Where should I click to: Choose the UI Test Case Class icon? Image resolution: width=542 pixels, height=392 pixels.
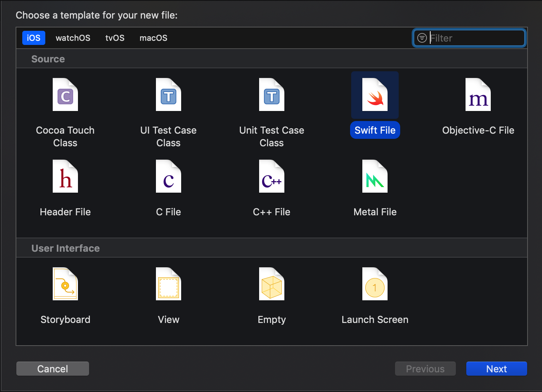coord(169,95)
